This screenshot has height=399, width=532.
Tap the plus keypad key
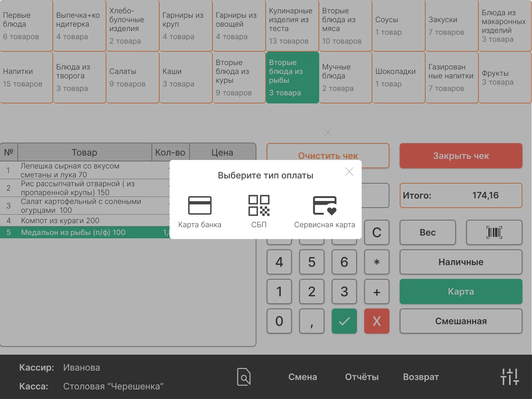[x=377, y=291]
